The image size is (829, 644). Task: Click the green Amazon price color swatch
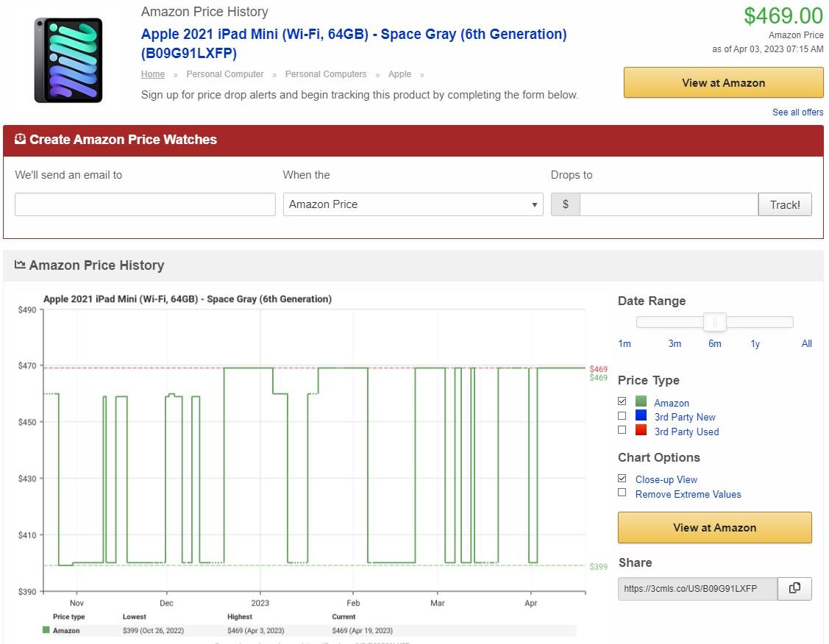coord(641,402)
